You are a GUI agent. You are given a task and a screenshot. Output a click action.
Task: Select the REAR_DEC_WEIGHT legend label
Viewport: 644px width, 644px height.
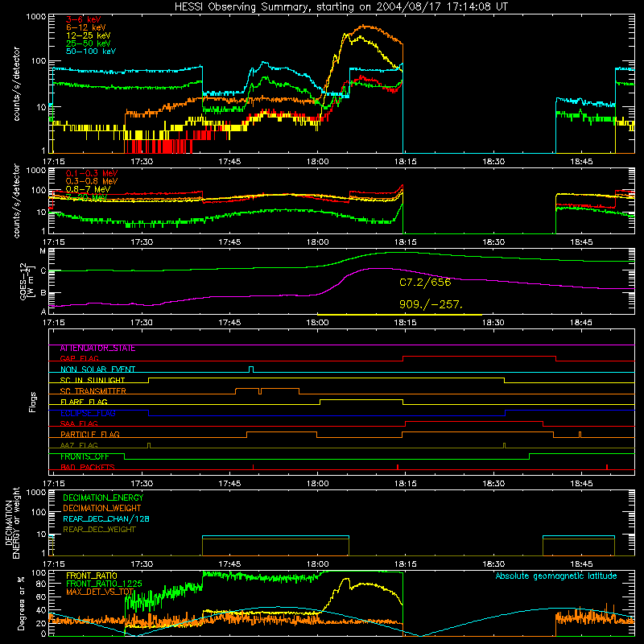tap(99, 530)
